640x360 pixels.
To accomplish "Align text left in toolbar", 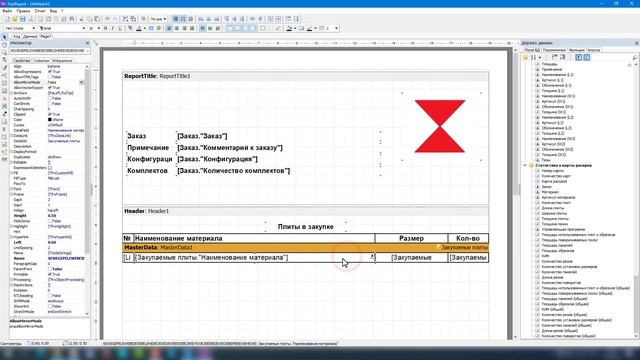I will pos(169,28).
